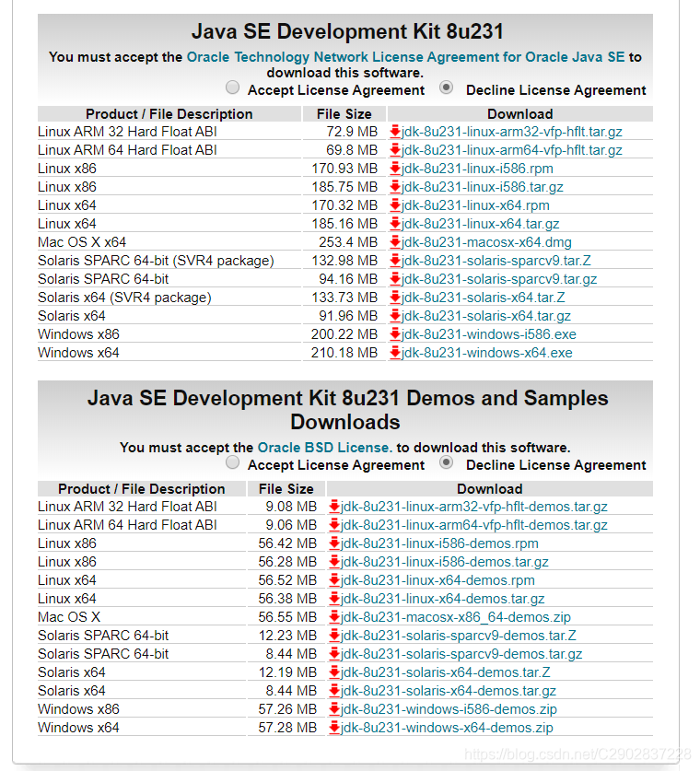Image resolution: width=700 pixels, height=771 pixels.
Task: Download jdk-8u231-solaris-sparcv9-demos.tar.gz link
Action: click(x=461, y=654)
